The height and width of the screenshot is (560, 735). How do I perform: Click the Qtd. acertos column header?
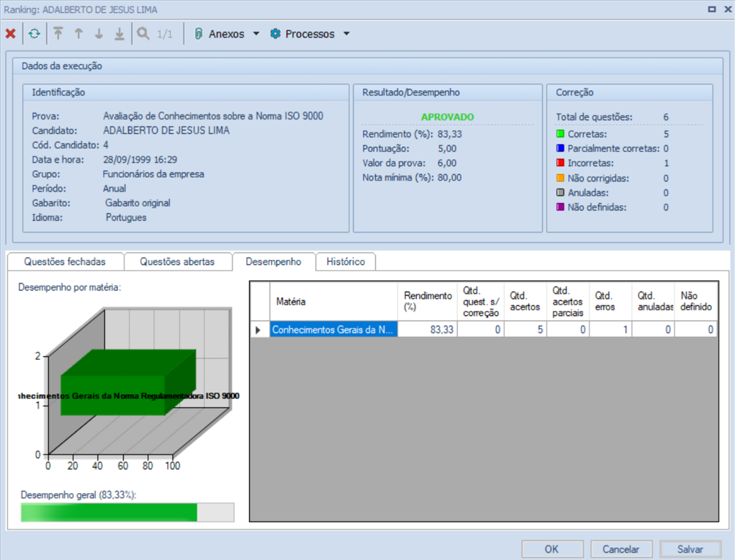point(525,302)
